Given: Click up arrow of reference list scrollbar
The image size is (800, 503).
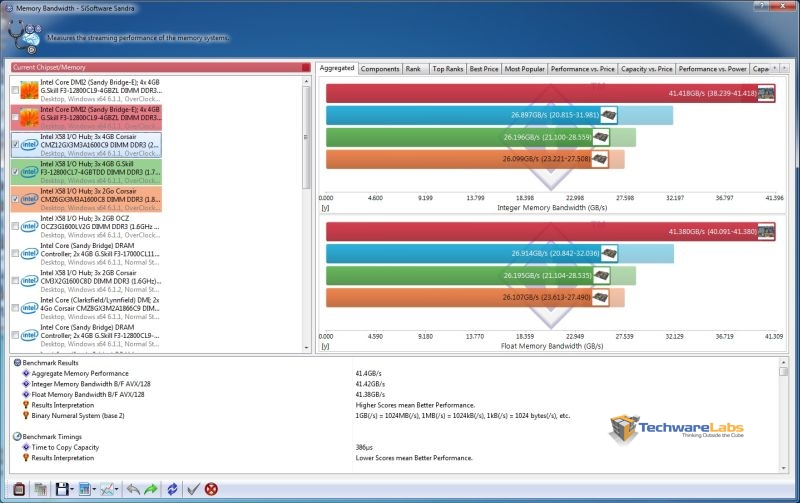Looking at the screenshot, I should [306, 81].
